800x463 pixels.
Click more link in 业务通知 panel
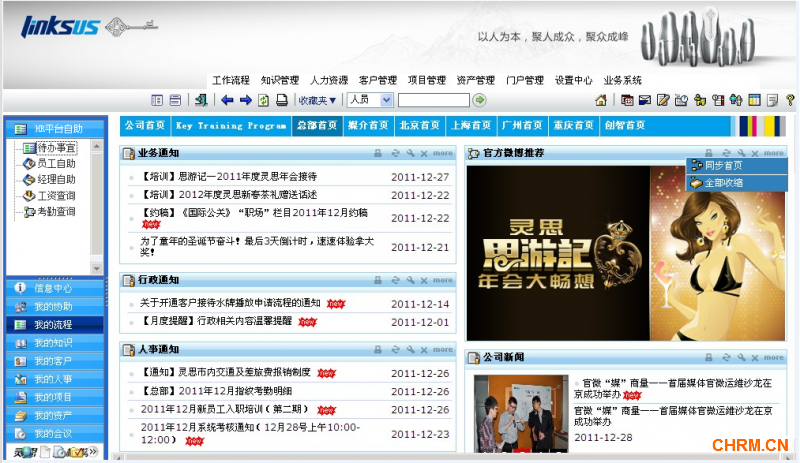point(443,153)
